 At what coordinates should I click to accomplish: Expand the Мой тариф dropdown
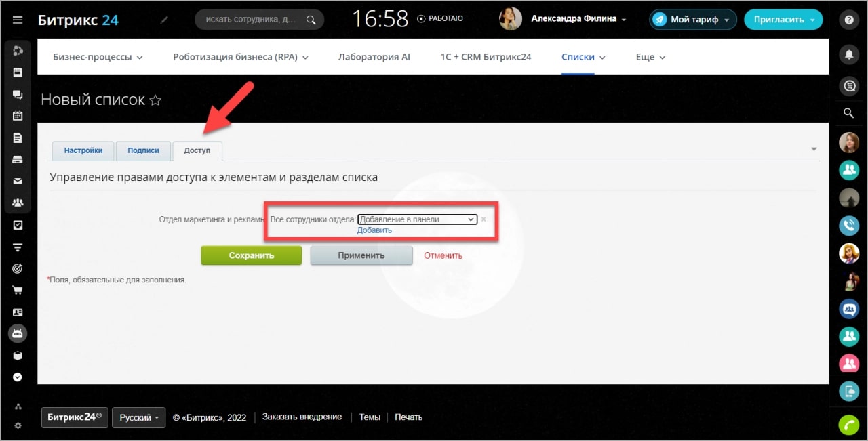click(x=693, y=20)
